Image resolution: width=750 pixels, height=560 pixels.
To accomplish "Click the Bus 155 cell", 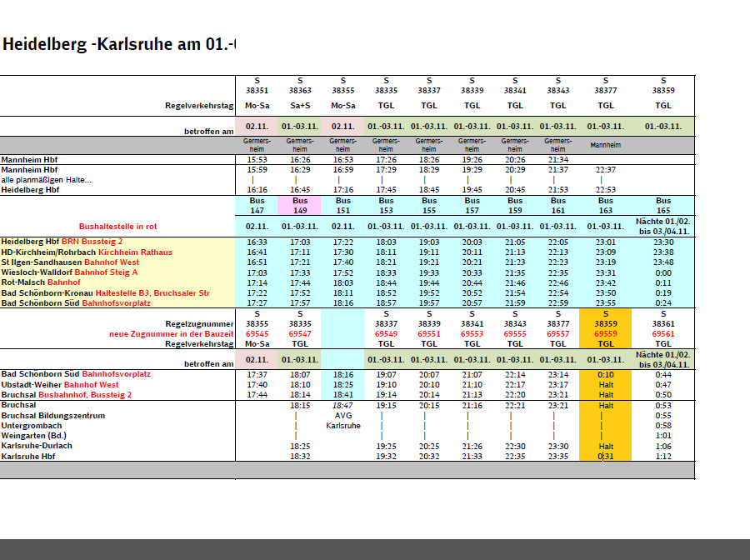I will point(429,206).
